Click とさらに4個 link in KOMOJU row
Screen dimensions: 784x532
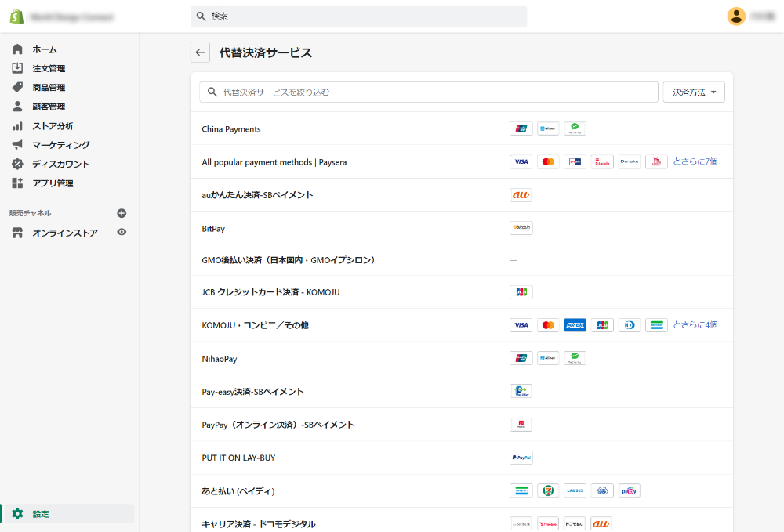(695, 324)
